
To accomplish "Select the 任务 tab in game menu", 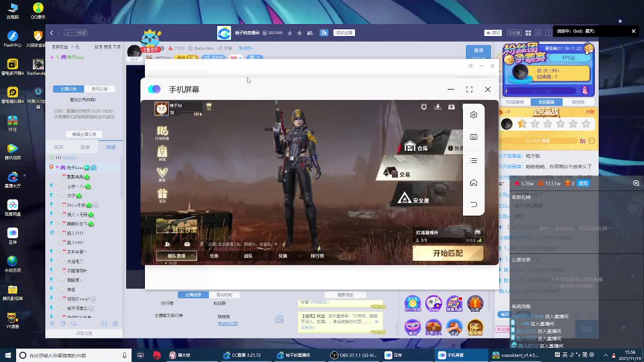I will [x=214, y=256].
